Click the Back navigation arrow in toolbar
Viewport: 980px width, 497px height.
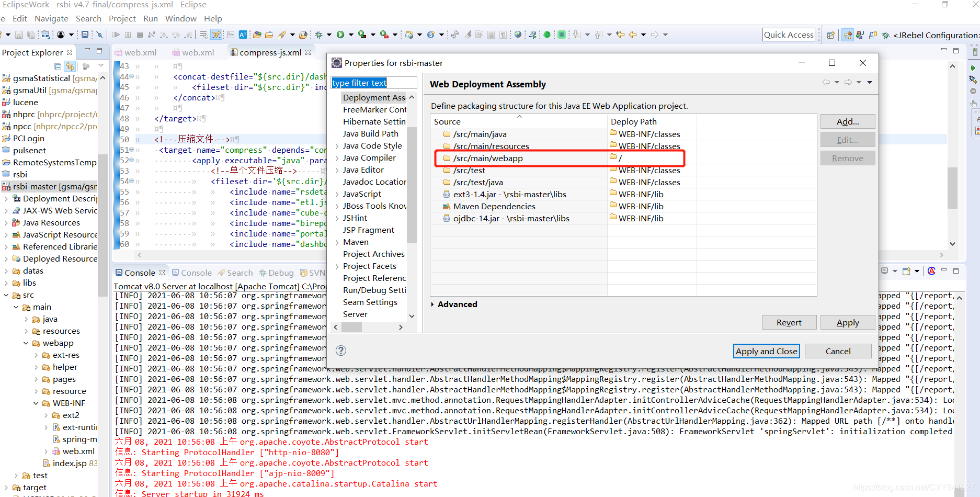tap(633, 35)
